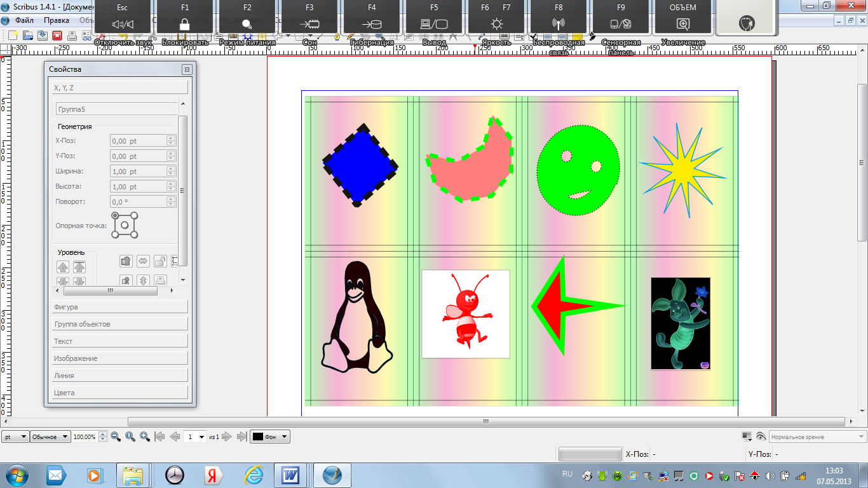The image size is (868, 488).
Task: Expand the Цвета properties tab
Action: click(120, 393)
